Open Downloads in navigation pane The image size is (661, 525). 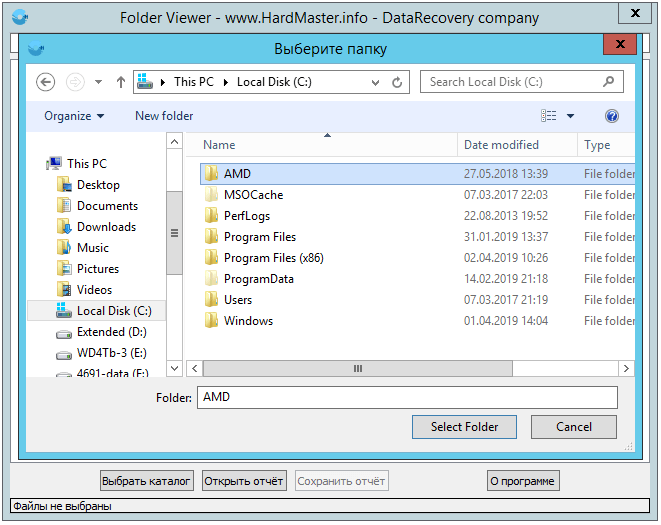coord(107,227)
